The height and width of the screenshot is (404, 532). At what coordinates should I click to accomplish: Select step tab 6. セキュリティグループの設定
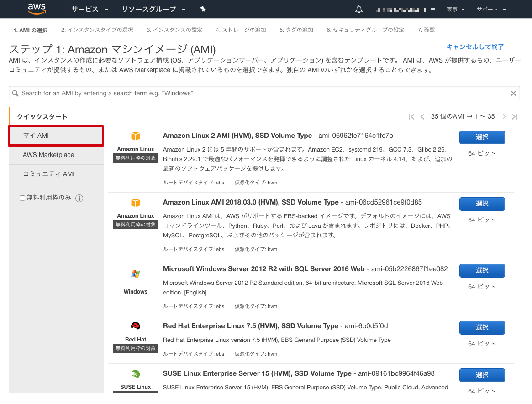pos(365,30)
